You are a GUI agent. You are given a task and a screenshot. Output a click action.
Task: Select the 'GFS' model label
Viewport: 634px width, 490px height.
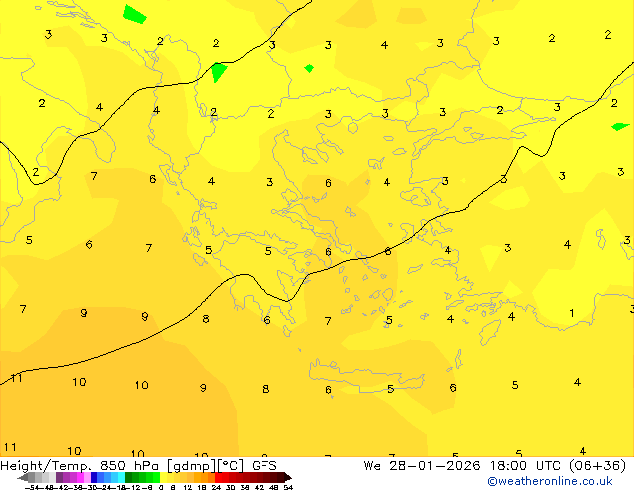tap(264, 466)
